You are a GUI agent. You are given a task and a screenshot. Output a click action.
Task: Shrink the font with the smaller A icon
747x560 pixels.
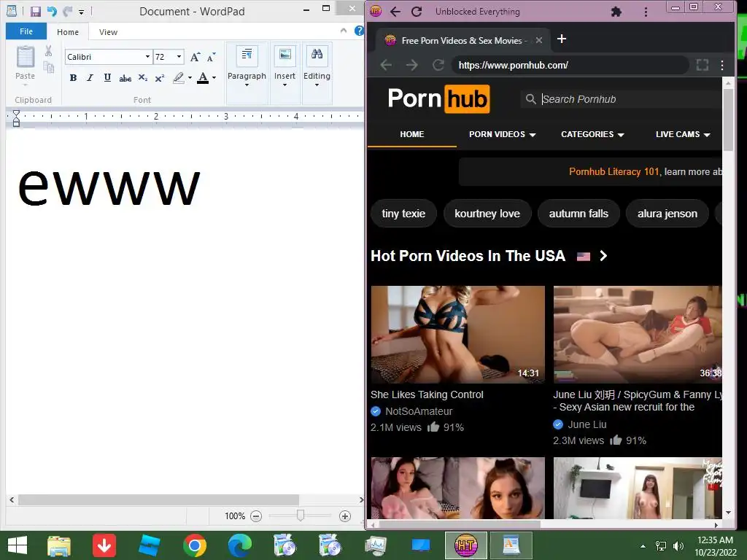(x=211, y=57)
